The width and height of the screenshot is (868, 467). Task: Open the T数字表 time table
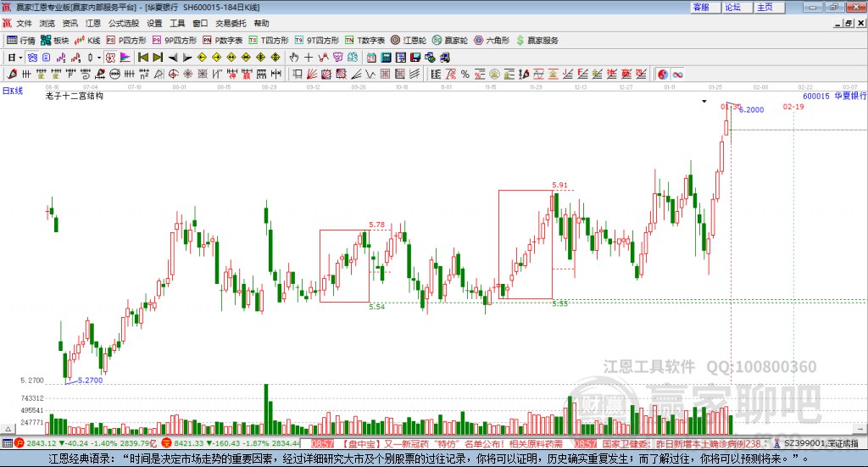tap(364, 41)
